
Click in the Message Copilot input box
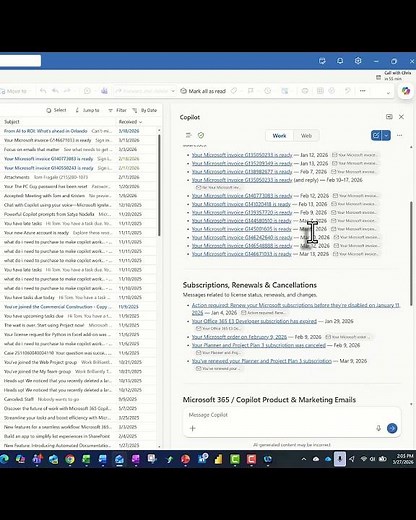292,415
